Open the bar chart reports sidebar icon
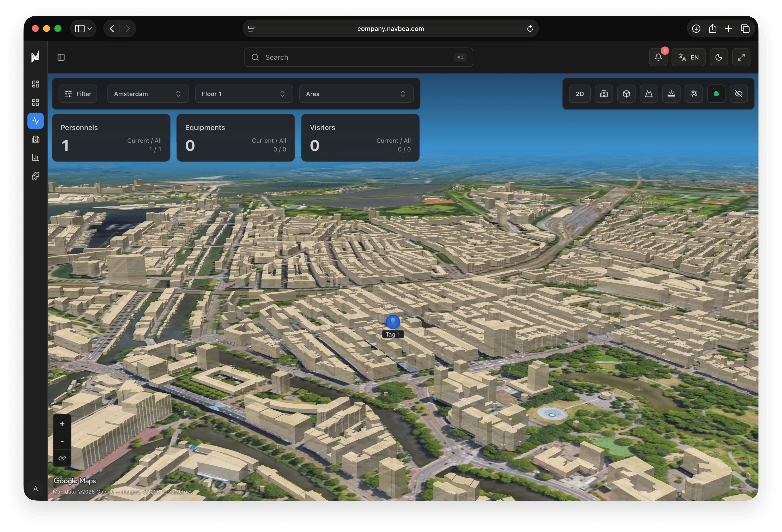This screenshot has height=532, width=782. [35, 157]
